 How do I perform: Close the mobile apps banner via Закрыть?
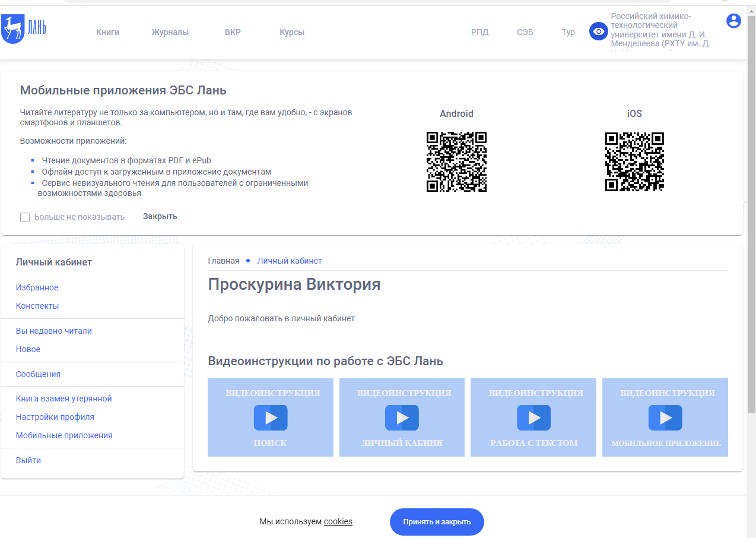coord(160,216)
